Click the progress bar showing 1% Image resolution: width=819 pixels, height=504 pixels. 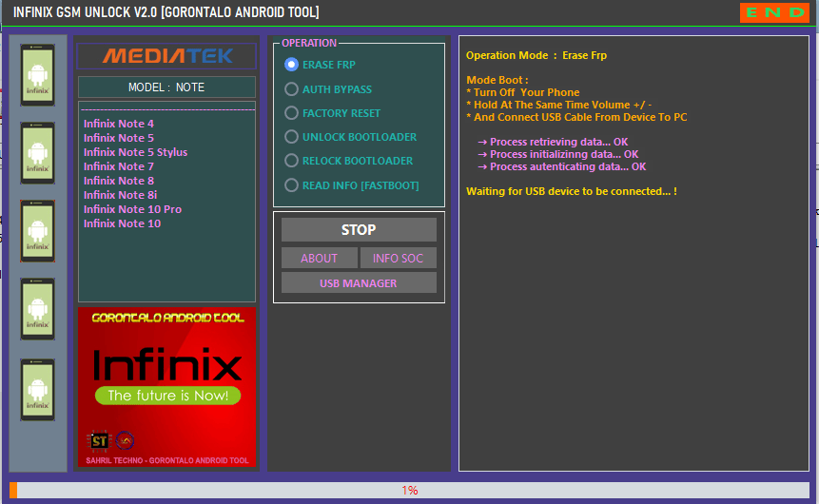pos(409,491)
